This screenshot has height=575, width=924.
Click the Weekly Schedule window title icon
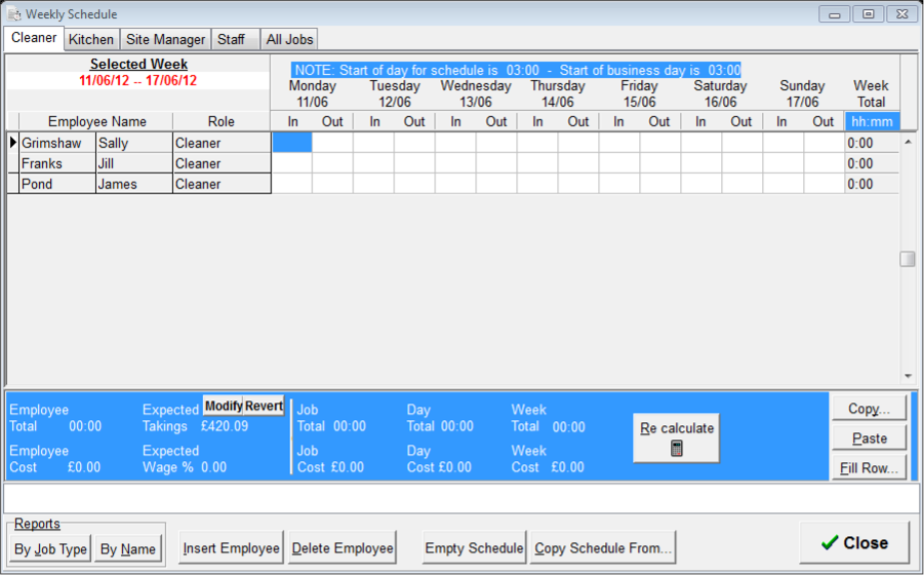coord(14,14)
